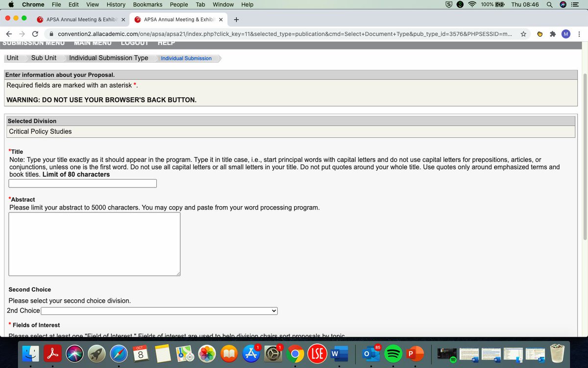
Task: Open the Maps app in the dock
Action: pyautogui.click(x=185, y=354)
